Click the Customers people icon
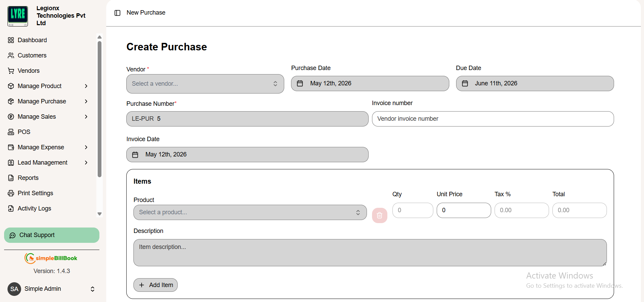 coord(11,55)
